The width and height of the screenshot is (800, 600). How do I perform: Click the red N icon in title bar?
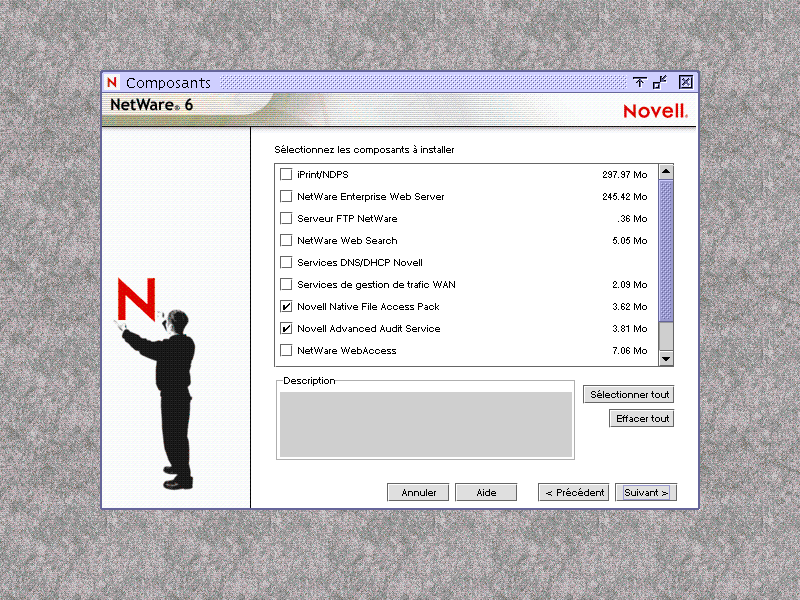(x=112, y=83)
